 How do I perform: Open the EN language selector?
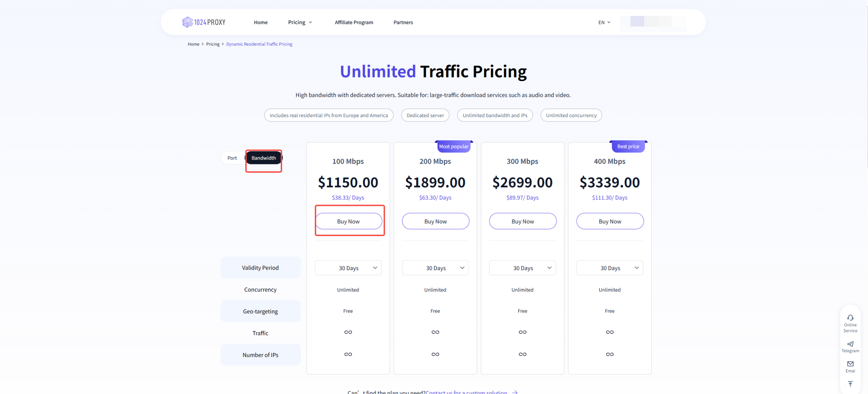click(604, 22)
